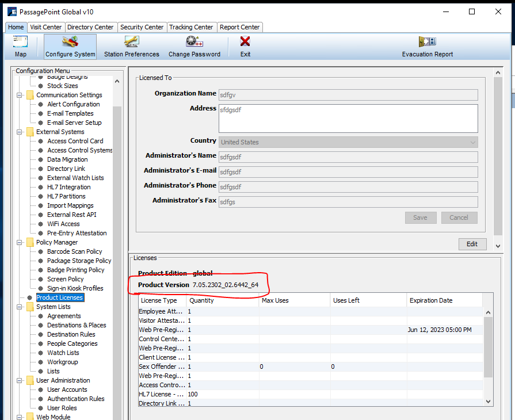
Task: Collapse External Systems tree node
Action: click(20, 132)
